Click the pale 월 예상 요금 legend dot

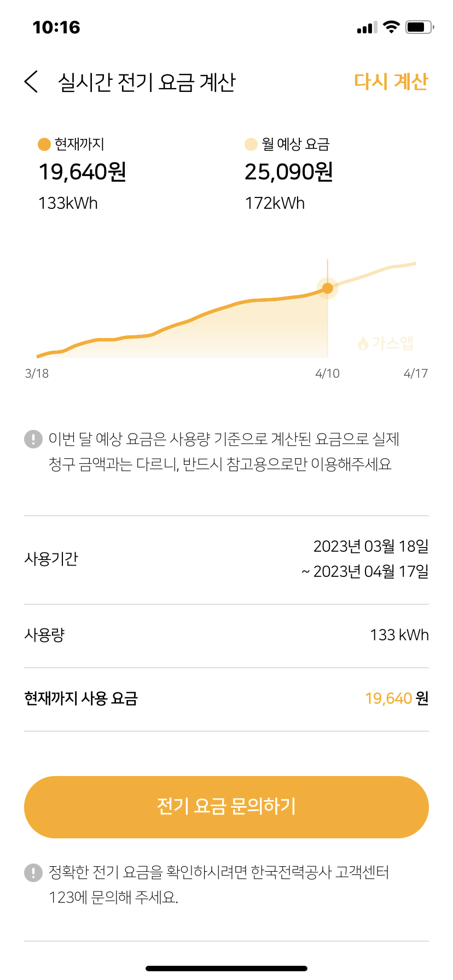pyautogui.click(x=251, y=144)
